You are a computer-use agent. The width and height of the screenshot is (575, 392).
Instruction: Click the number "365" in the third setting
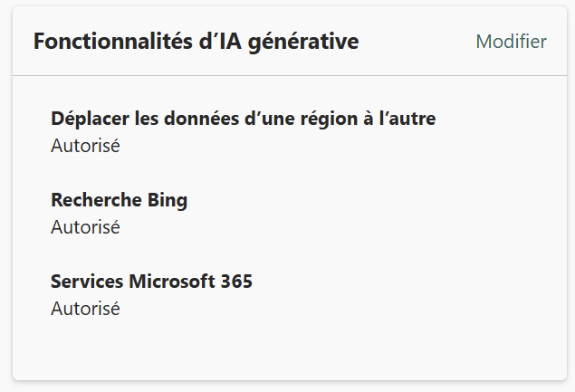[x=236, y=282]
